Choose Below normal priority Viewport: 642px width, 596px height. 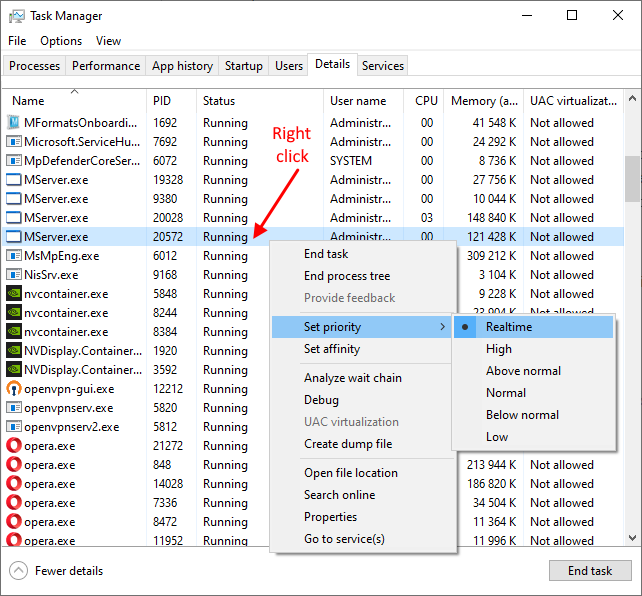[x=533, y=415]
